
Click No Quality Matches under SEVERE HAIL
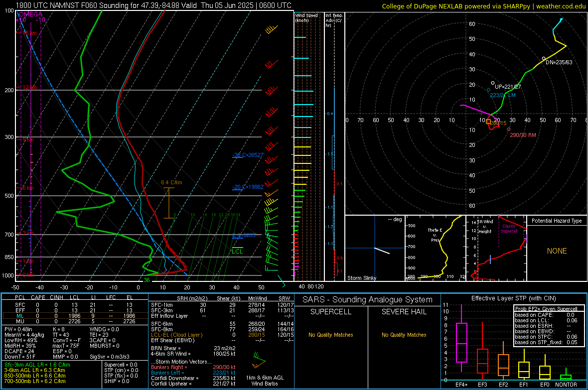[404, 335]
